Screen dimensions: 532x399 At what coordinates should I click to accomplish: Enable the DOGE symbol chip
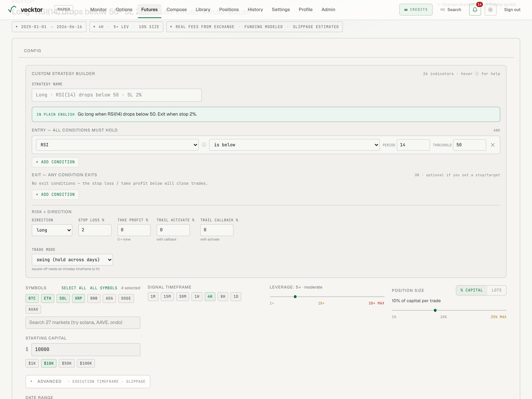tap(126, 298)
